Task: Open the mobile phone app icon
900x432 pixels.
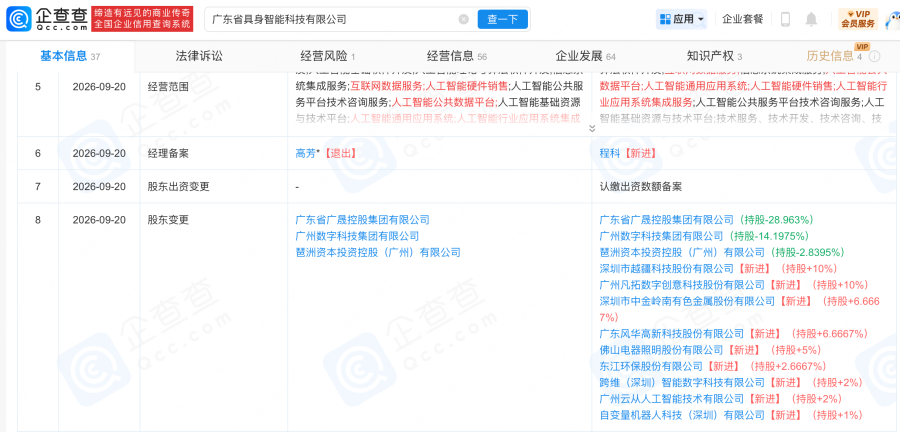Action: [785, 19]
